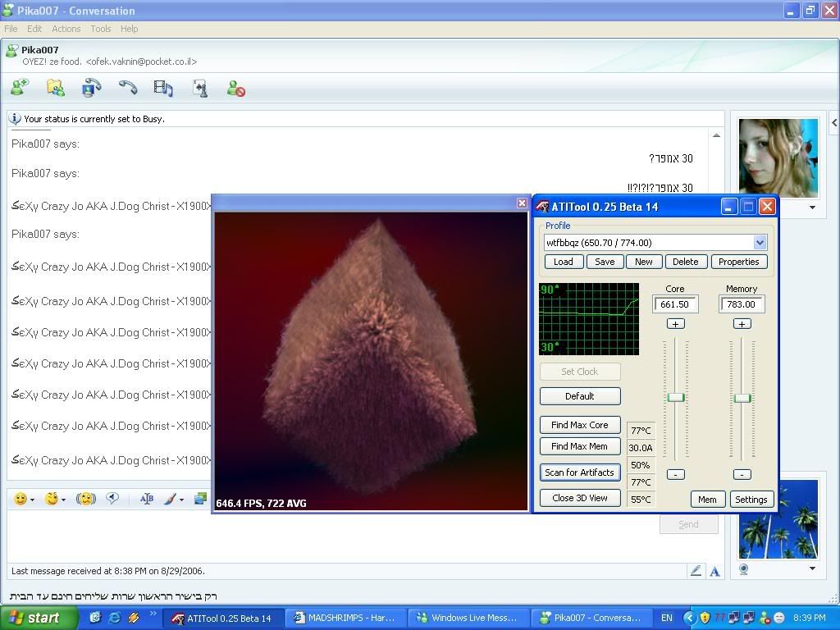Start a video call with webcam icon
Screen dimensions: 840x630
[92, 87]
